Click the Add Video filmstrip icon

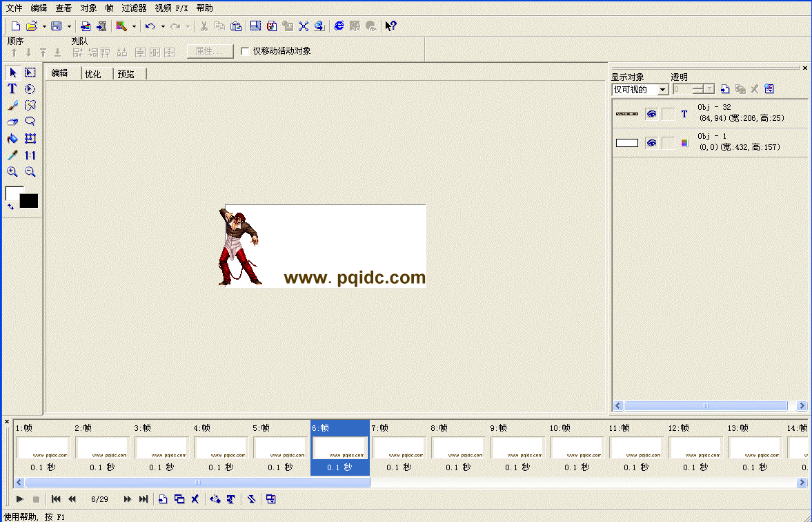(x=101, y=26)
